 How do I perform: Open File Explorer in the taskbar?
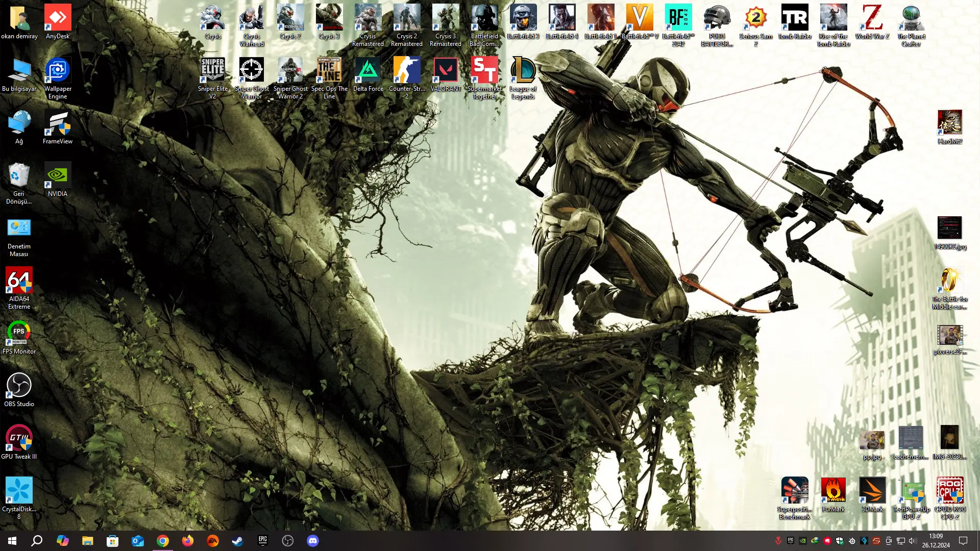coord(87,541)
